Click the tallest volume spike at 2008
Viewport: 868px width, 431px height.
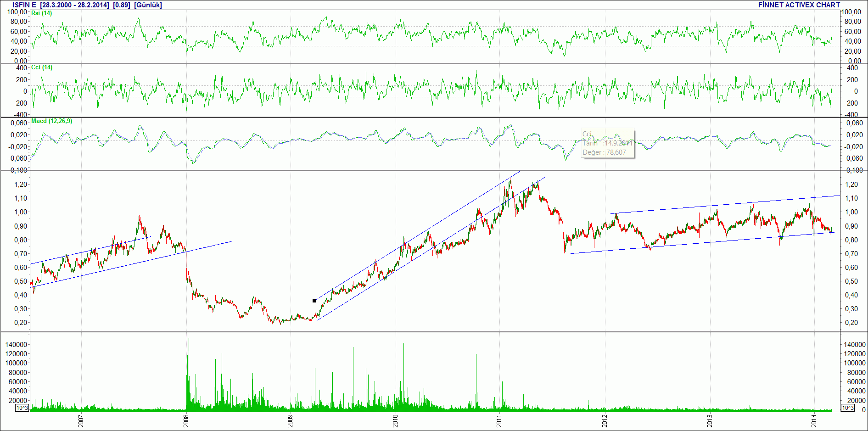coord(187,373)
